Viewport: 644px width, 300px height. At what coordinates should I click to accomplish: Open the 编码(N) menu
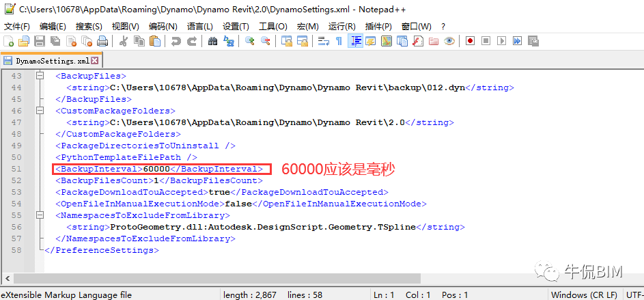click(163, 27)
